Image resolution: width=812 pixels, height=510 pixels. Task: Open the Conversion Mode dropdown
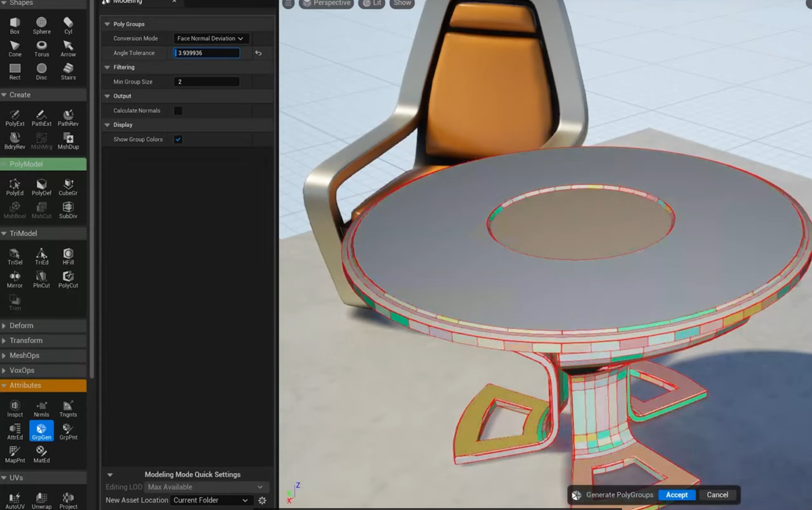pyautogui.click(x=210, y=39)
